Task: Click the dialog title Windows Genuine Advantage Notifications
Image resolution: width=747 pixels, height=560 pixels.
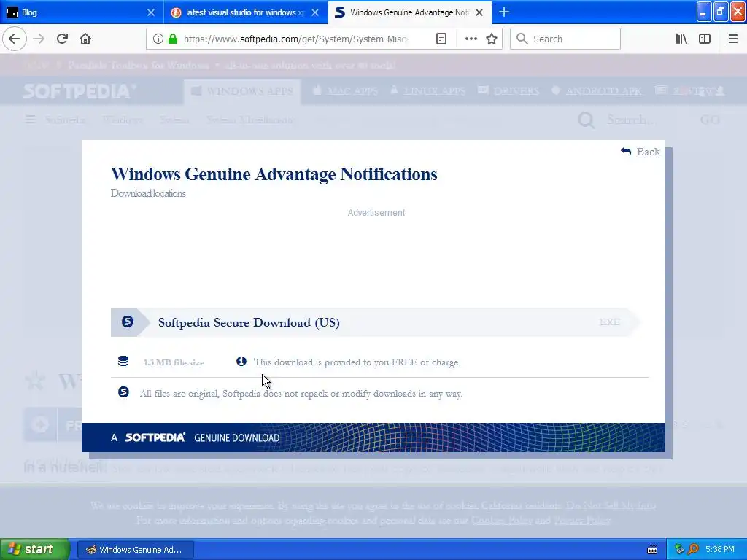Action: point(274,174)
